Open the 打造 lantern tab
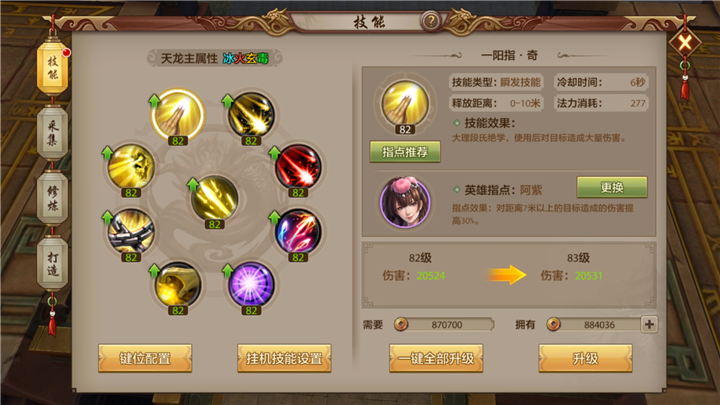 coord(53,264)
